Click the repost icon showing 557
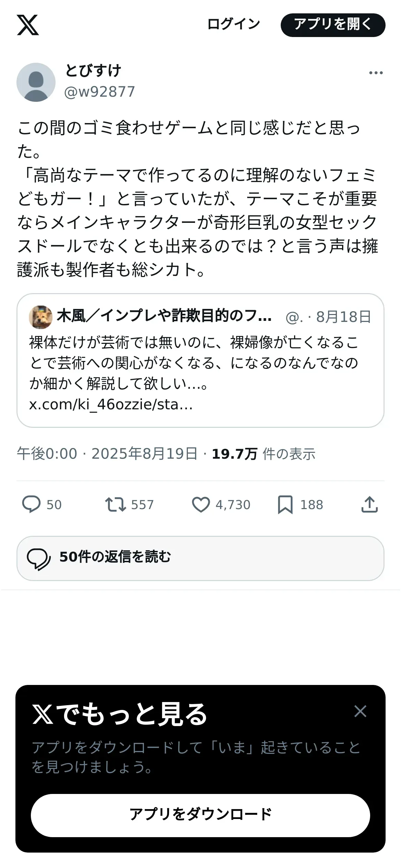Viewport: 401px width, 868px height. 116,505
